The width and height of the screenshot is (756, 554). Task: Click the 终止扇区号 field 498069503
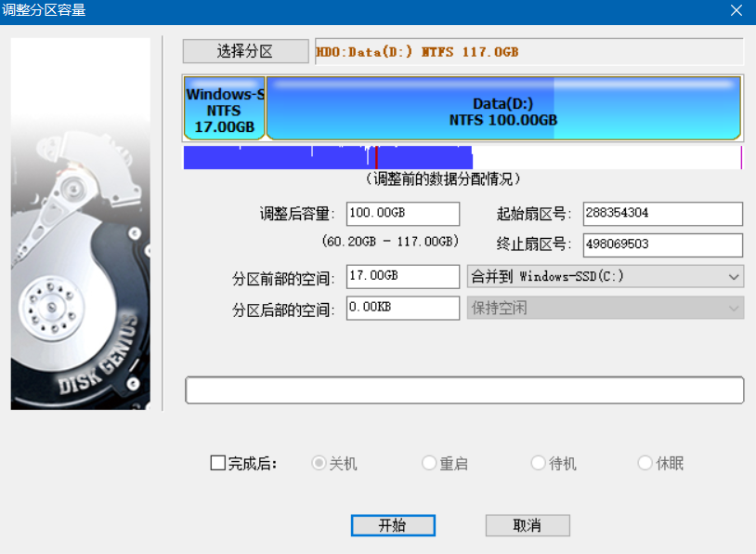pos(662,244)
